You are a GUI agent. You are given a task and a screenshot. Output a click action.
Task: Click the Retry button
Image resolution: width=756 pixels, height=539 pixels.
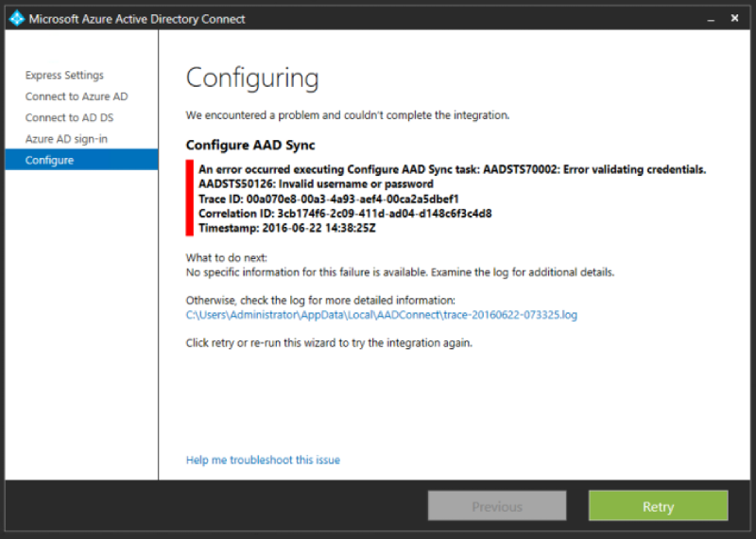click(x=658, y=506)
